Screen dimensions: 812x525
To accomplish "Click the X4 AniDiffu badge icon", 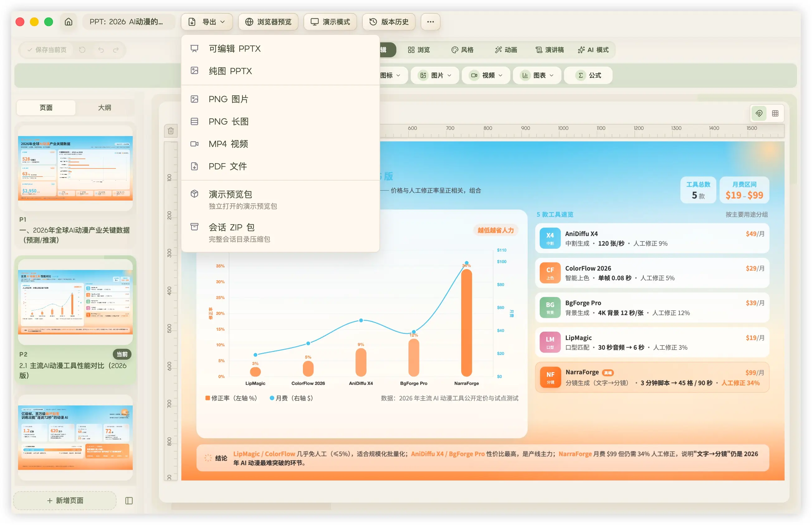I will [x=550, y=238].
